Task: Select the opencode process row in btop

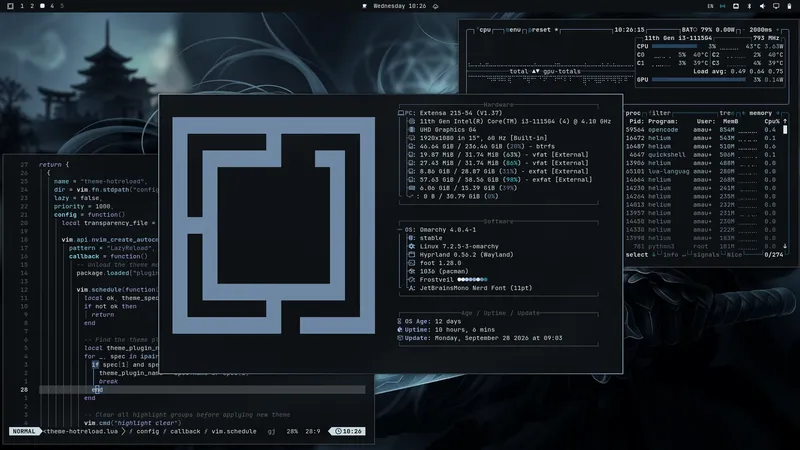Action: [702, 130]
